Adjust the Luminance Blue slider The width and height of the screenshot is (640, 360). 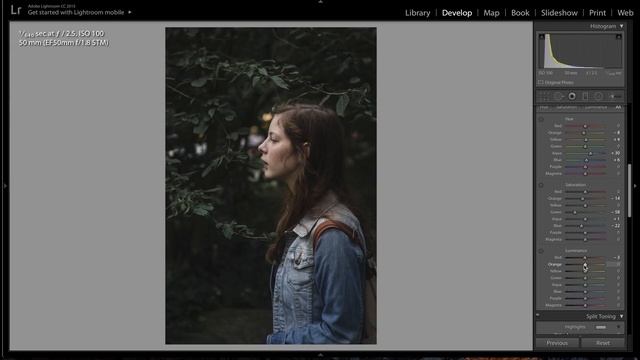click(x=585, y=292)
